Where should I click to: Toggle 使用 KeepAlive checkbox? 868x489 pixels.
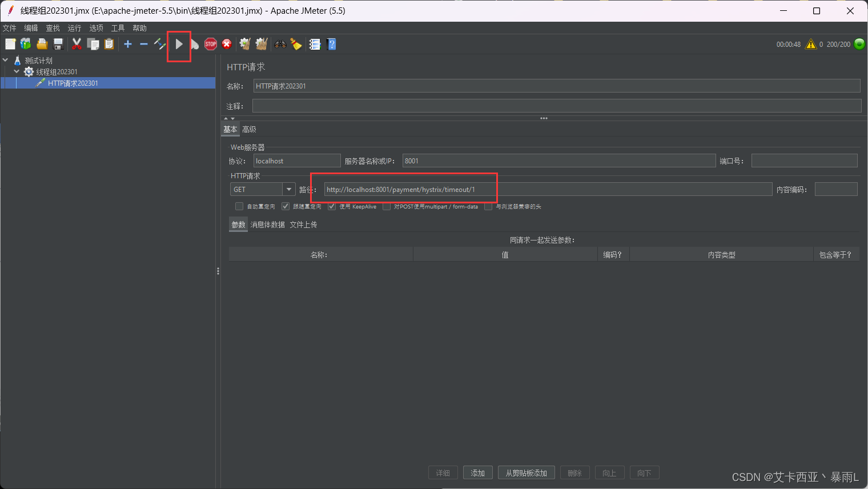[x=332, y=206]
